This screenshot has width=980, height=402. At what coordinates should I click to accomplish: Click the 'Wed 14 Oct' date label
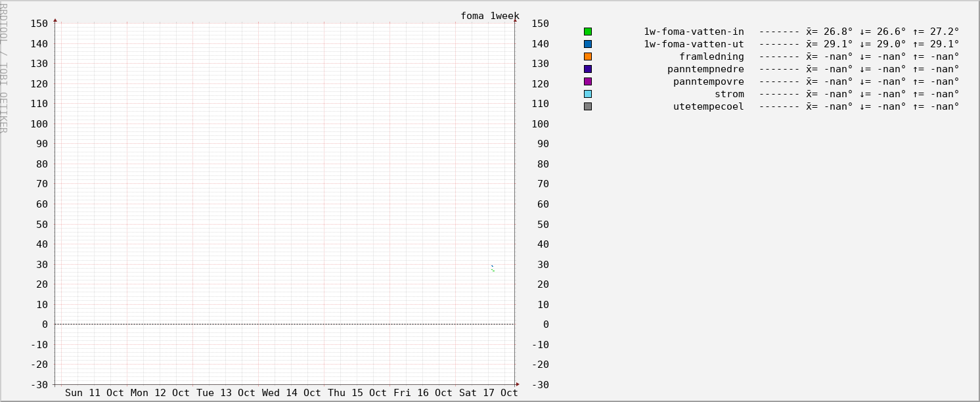click(x=292, y=393)
